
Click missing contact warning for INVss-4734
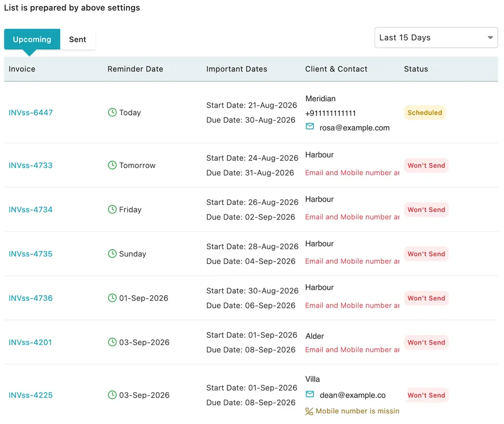pyautogui.click(x=352, y=217)
